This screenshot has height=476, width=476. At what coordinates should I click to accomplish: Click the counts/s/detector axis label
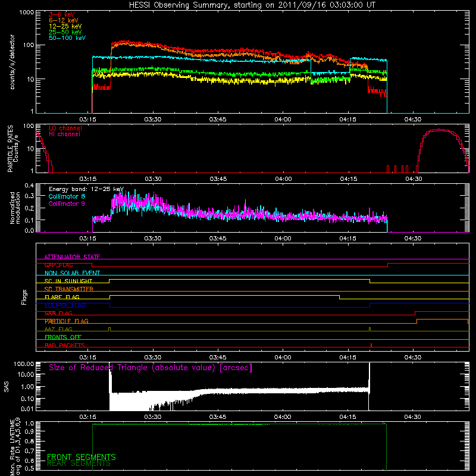coord(12,62)
